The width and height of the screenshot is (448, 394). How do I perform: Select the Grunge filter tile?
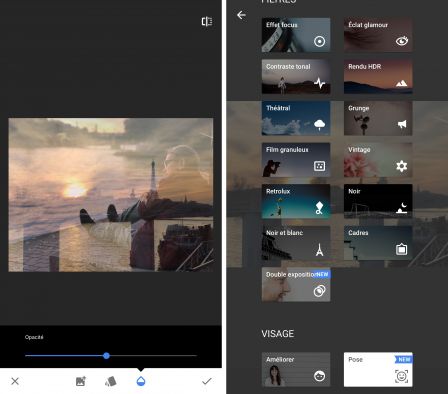click(378, 118)
